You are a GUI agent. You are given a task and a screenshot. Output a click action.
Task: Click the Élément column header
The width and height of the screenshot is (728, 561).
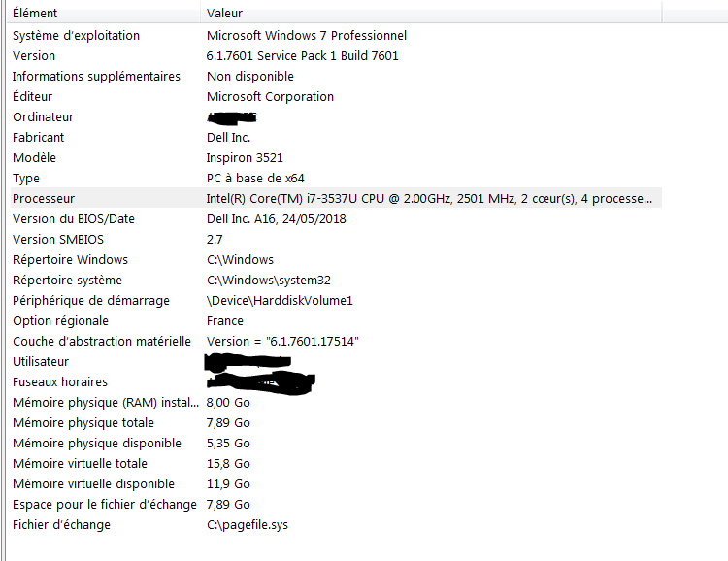(x=105, y=13)
